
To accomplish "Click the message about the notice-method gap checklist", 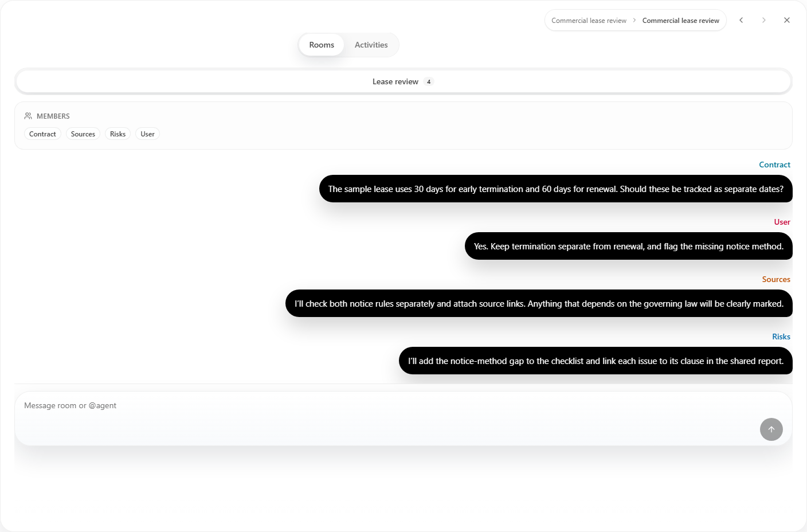I will (x=596, y=361).
